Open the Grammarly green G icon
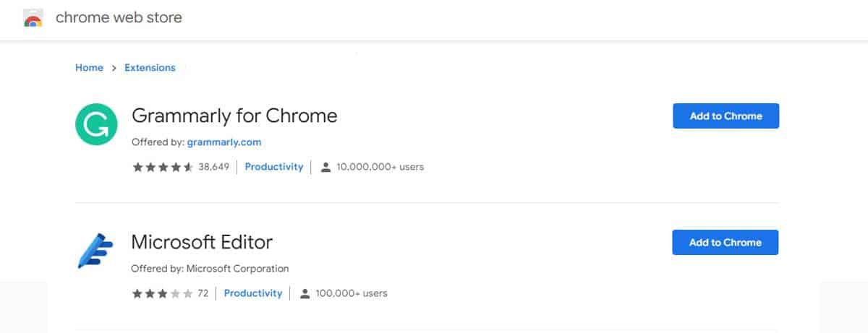Image resolution: width=868 pixels, height=333 pixels. click(x=96, y=124)
